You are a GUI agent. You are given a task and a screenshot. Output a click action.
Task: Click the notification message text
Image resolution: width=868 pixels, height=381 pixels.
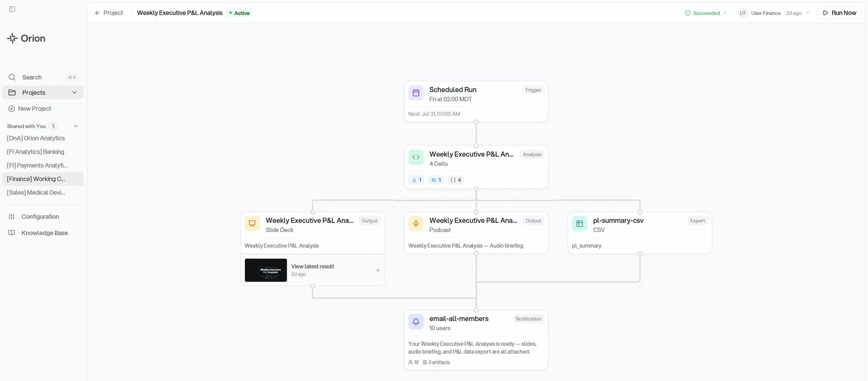coord(473,348)
